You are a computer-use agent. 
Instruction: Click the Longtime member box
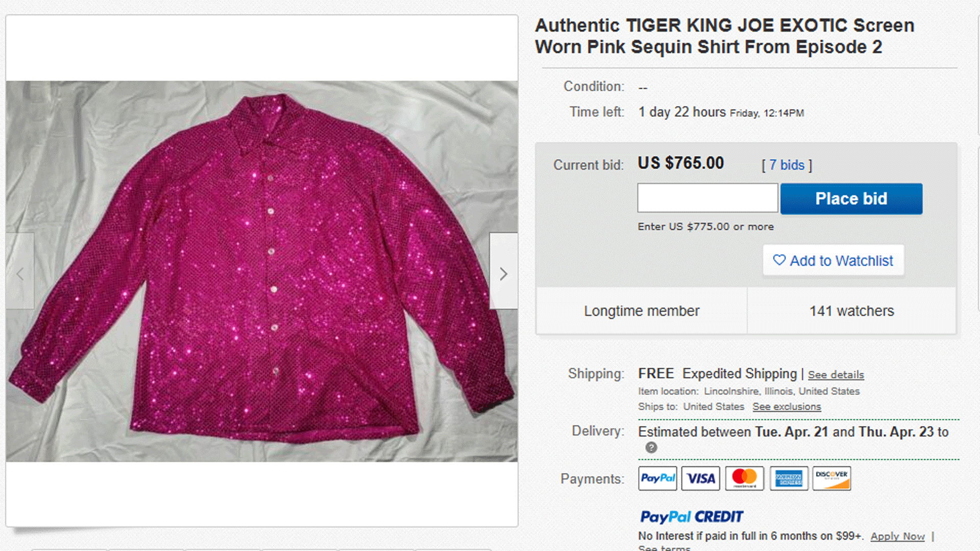tap(642, 311)
